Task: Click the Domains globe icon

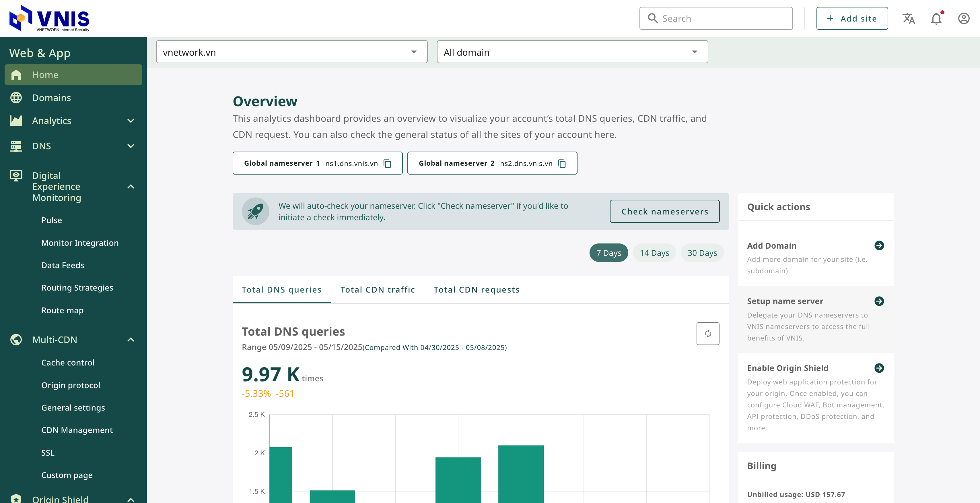Action: [16, 98]
